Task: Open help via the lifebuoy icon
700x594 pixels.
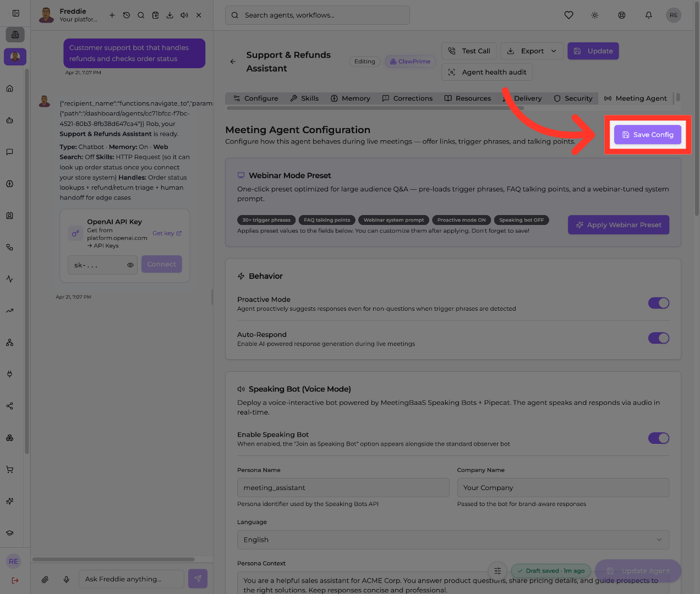Action: 622,15
